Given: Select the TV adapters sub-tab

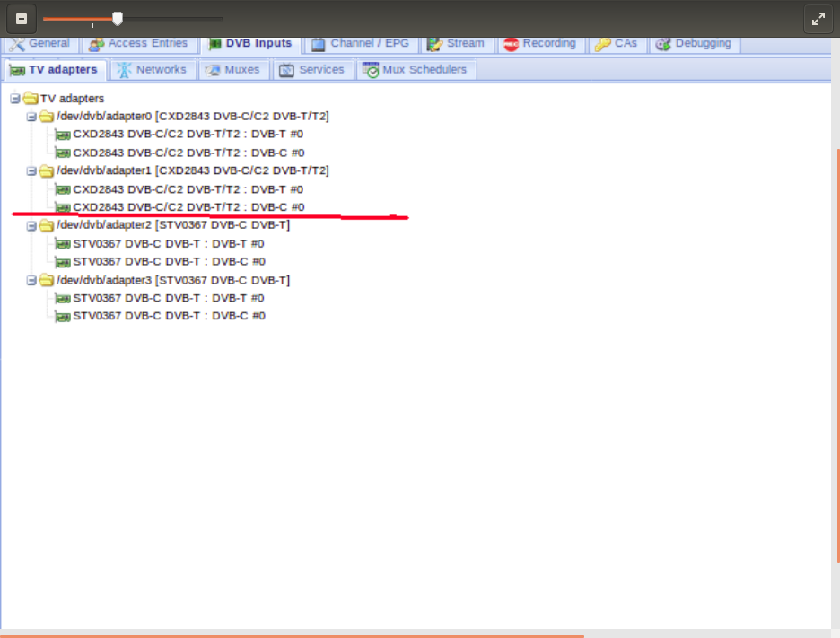Looking at the screenshot, I should tap(55, 70).
